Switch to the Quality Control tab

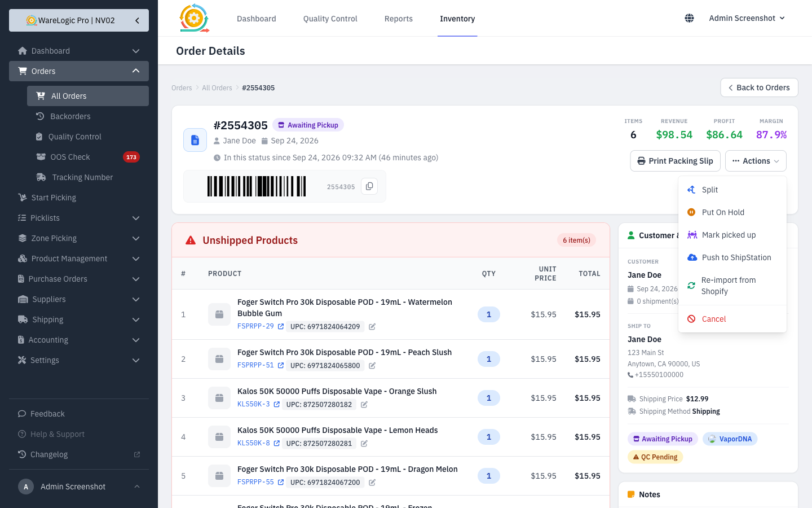(330, 19)
